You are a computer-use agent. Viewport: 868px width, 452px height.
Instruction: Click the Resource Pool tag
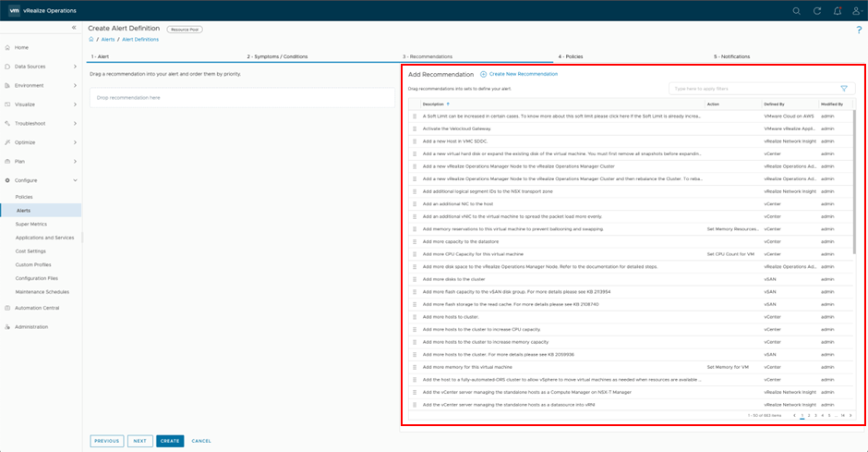tap(185, 30)
